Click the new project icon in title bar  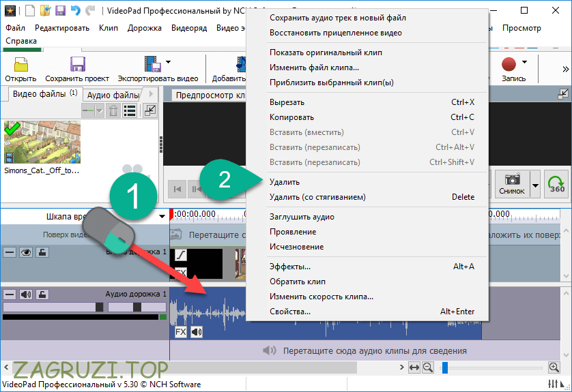(30, 10)
